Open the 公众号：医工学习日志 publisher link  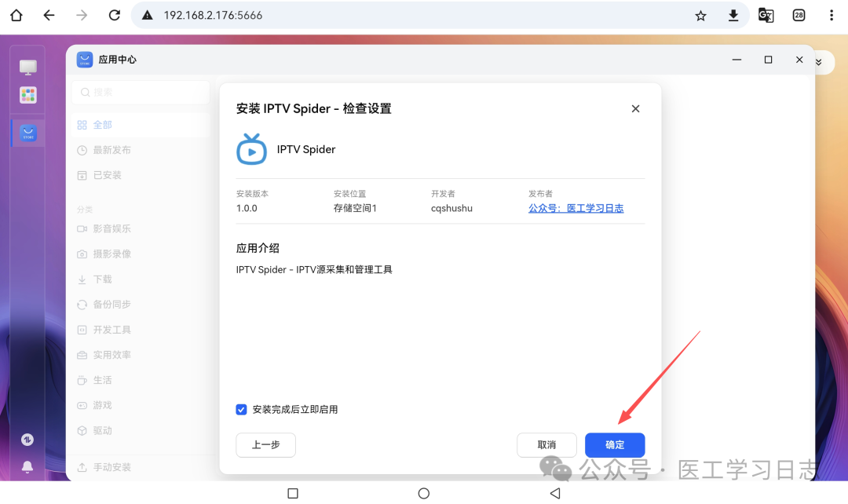click(x=576, y=208)
